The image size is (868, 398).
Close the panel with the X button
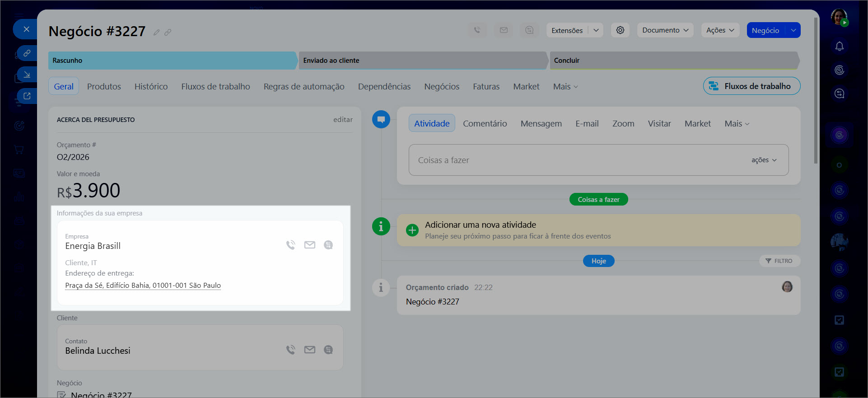(26, 29)
